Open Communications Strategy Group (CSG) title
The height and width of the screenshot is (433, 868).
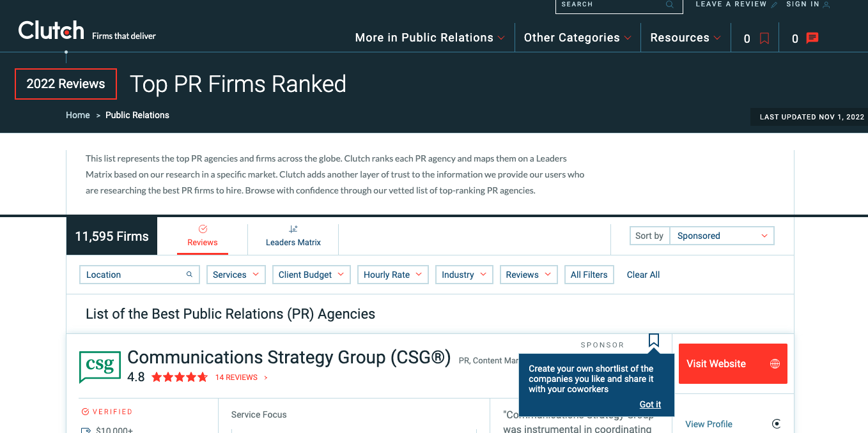click(x=289, y=357)
